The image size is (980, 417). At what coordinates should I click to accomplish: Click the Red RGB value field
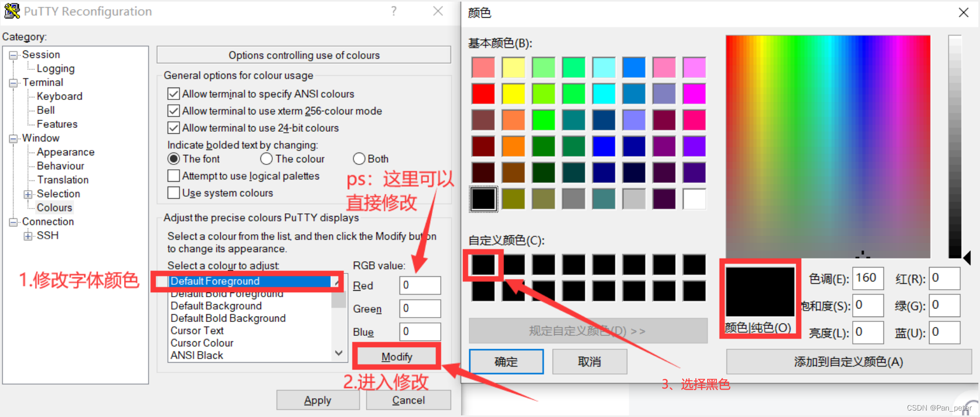coord(420,285)
